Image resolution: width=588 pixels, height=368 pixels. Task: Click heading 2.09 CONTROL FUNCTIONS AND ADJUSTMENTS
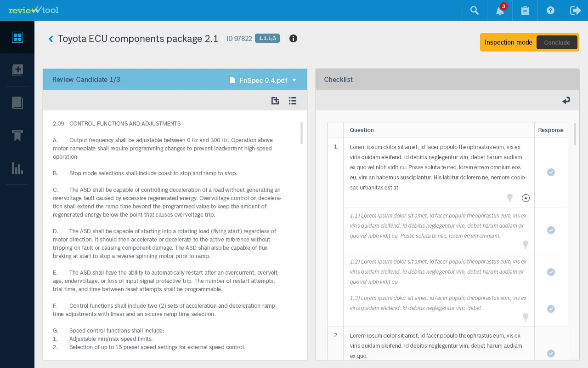117,123
